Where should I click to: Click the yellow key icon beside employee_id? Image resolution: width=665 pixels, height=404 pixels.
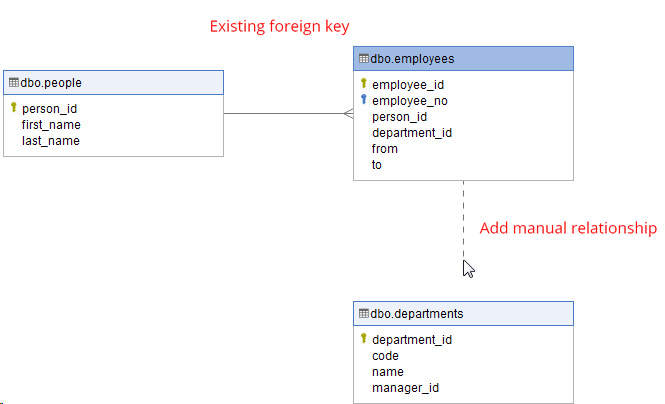364,84
